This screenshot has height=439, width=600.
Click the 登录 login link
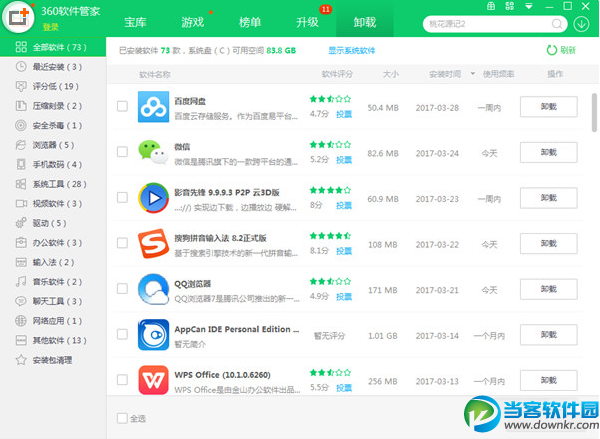tap(51, 27)
